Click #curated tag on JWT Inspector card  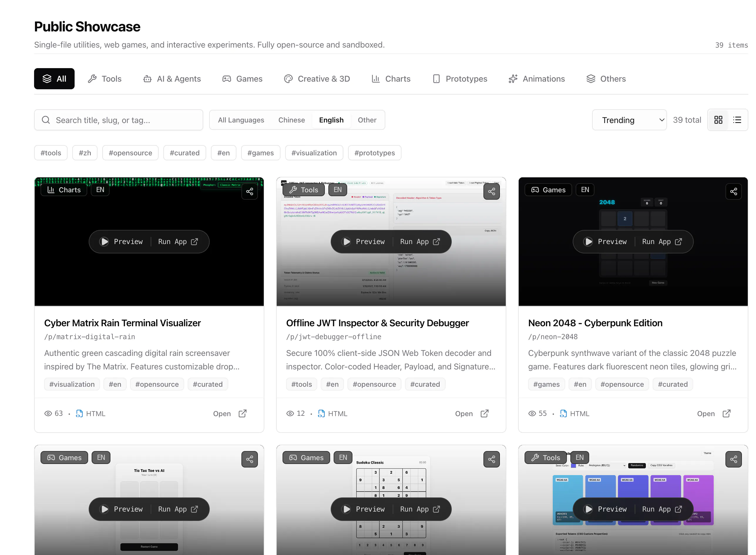425,384
